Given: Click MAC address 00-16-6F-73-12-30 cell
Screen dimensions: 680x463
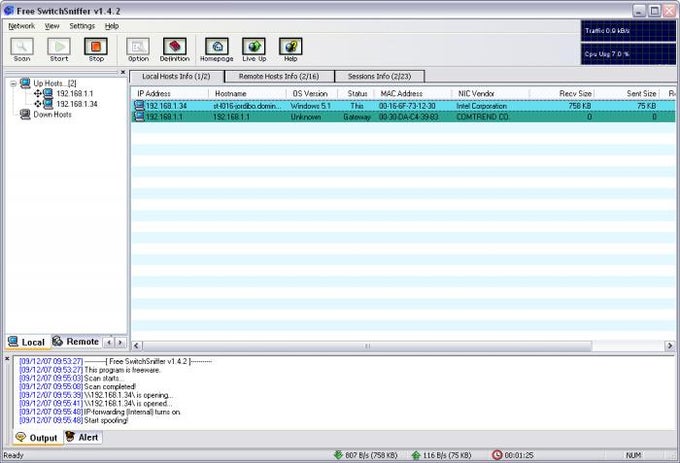Looking at the screenshot, I should [407, 106].
